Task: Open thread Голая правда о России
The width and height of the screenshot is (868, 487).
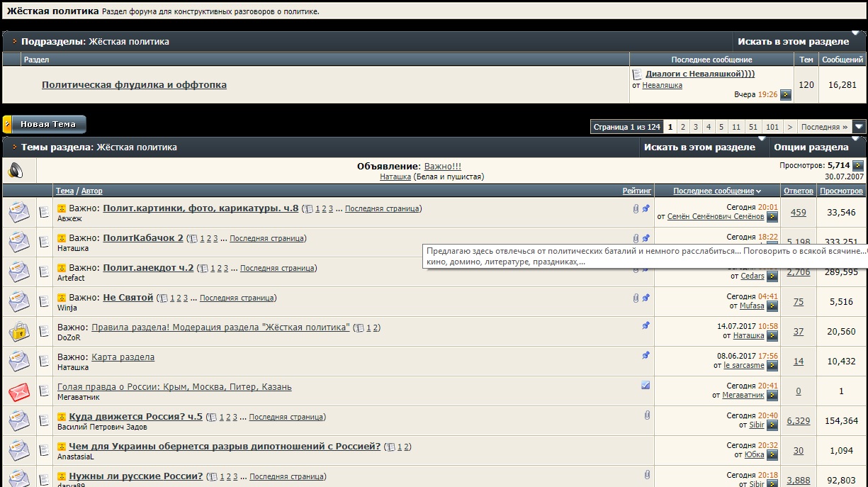Action: coord(174,387)
